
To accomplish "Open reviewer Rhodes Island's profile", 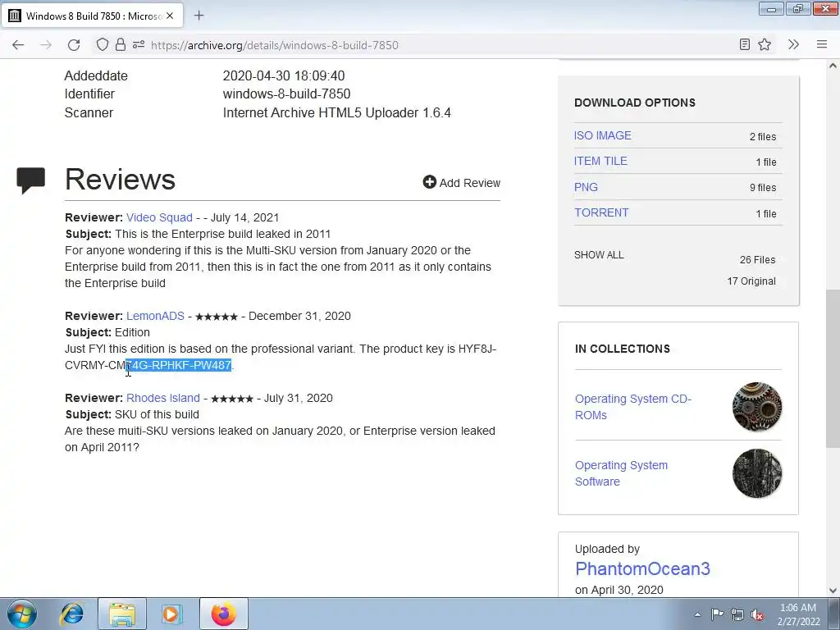I will pyautogui.click(x=163, y=398).
